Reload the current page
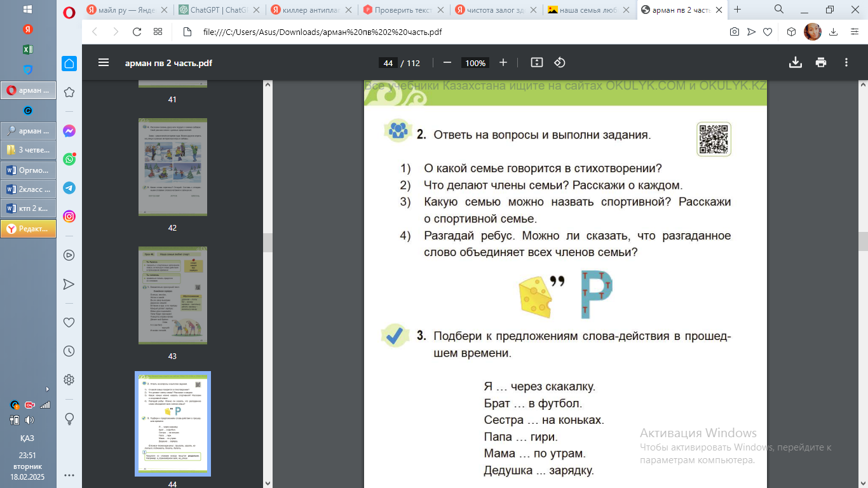This screenshot has height=488, width=868. [x=137, y=32]
